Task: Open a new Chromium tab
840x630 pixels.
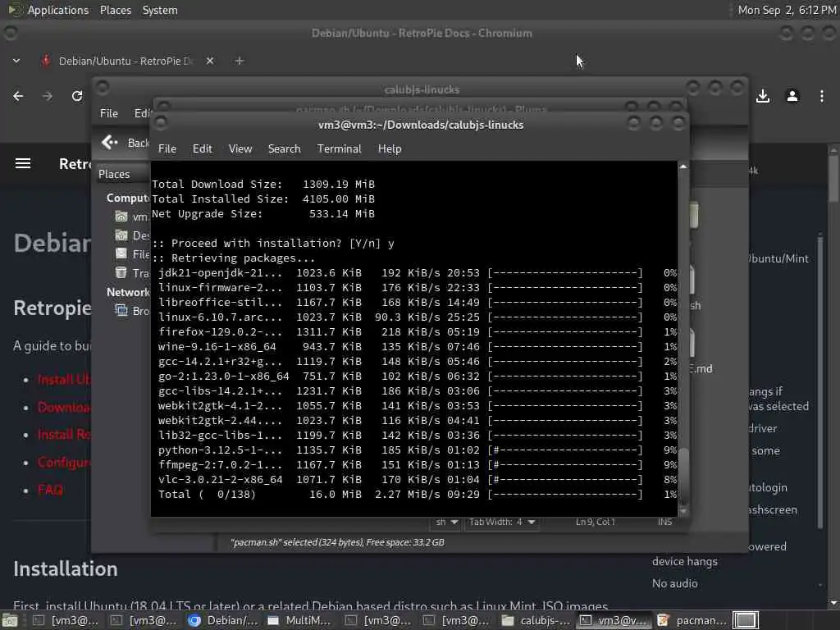Action: click(x=240, y=61)
